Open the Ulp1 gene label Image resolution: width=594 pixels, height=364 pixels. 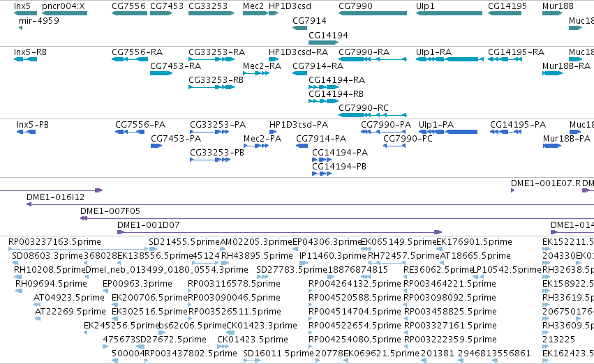[x=425, y=6]
